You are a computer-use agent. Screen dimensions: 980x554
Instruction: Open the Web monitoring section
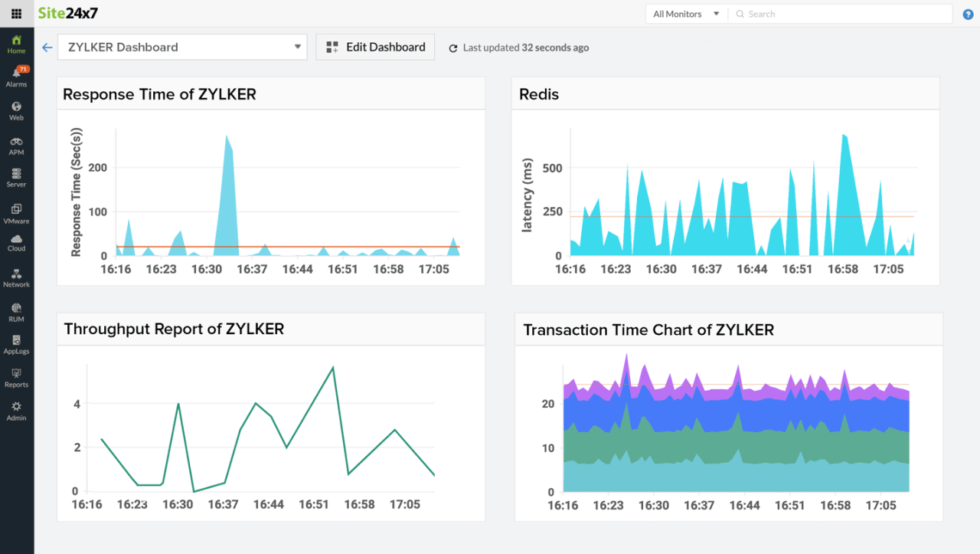click(x=16, y=108)
